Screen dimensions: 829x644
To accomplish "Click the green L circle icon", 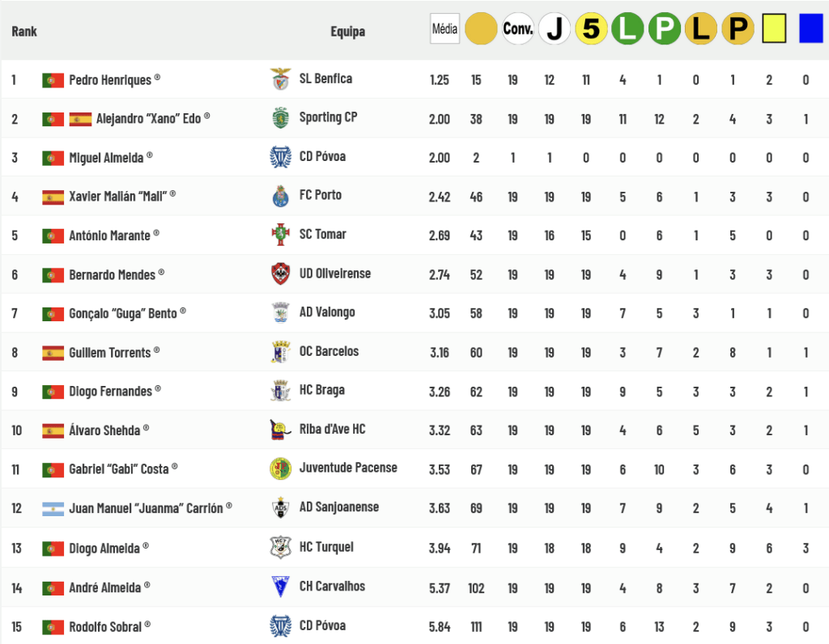I will click(x=627, y=29).
